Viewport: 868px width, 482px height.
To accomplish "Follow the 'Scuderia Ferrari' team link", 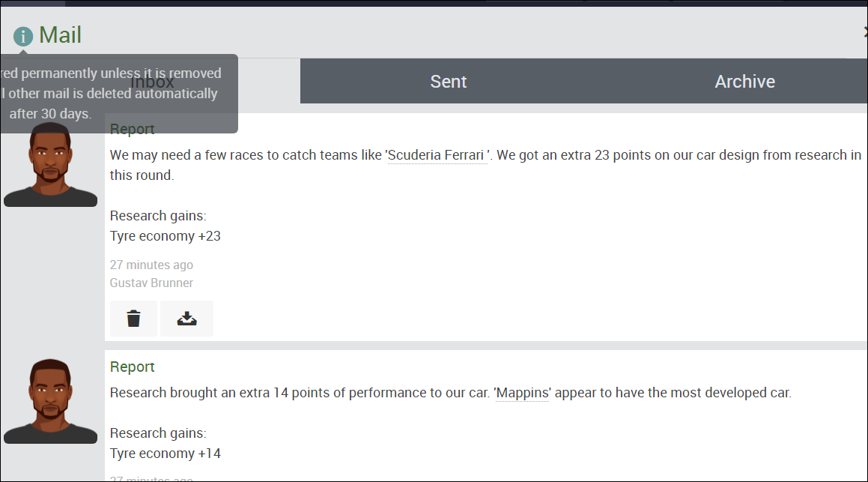I will (x=437, y=155).
